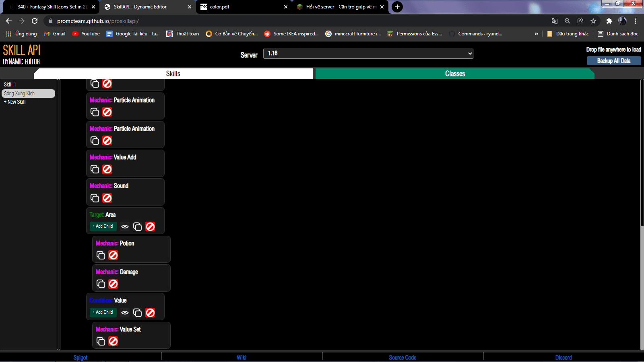Switch to the Classes tab
Screen dimensions: 644x362
(x=455, y=74)
